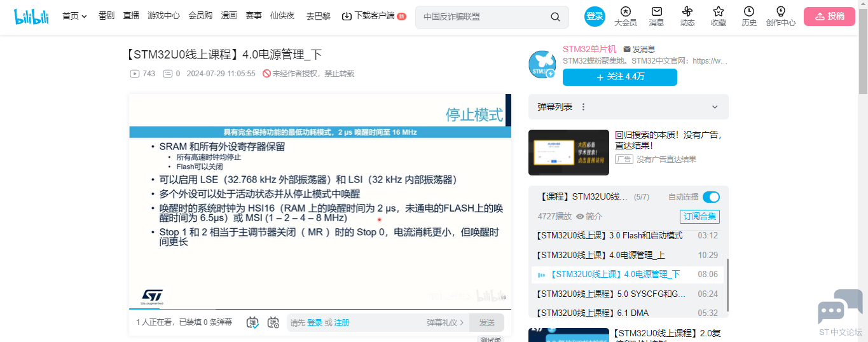Click the 测试版 label below player
The height and width of the screenshot is (342, 868).
click(491, 339)
